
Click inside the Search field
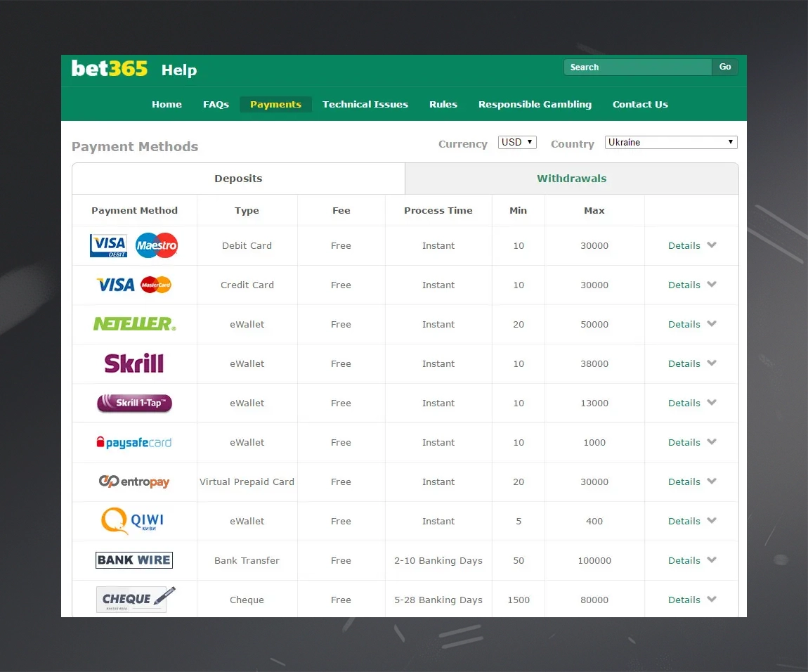tap(636, 67)
